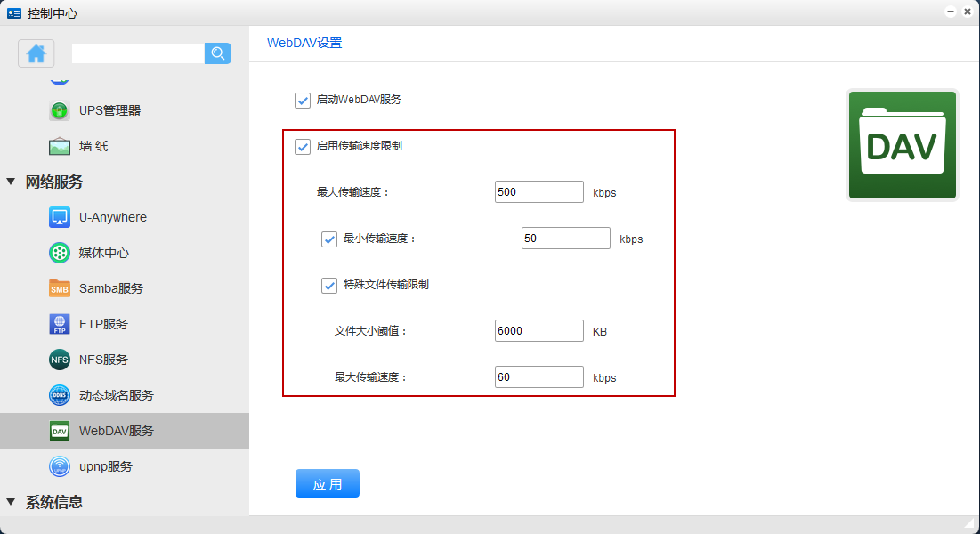Toggle the 最小传输速度 checkbox
Viewport: 980px width, 534px height.
[x=329, y=239]
